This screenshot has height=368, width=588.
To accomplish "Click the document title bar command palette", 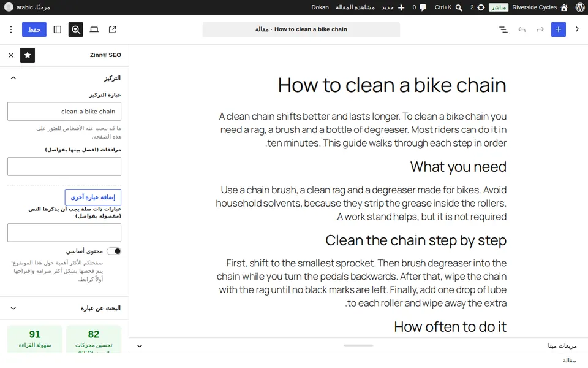I will tap(301, 29).
